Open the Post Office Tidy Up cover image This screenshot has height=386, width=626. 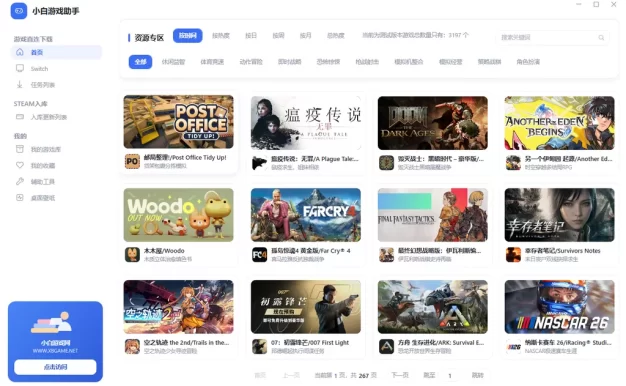(178, 122)
